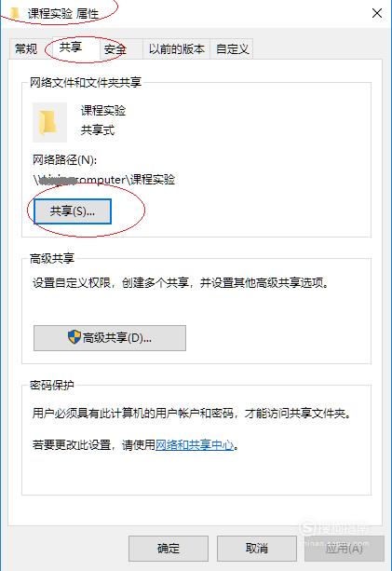Viewport: 392px width, 571px height.
Task: Click the 应用(A) button
Action: (345, 549)
